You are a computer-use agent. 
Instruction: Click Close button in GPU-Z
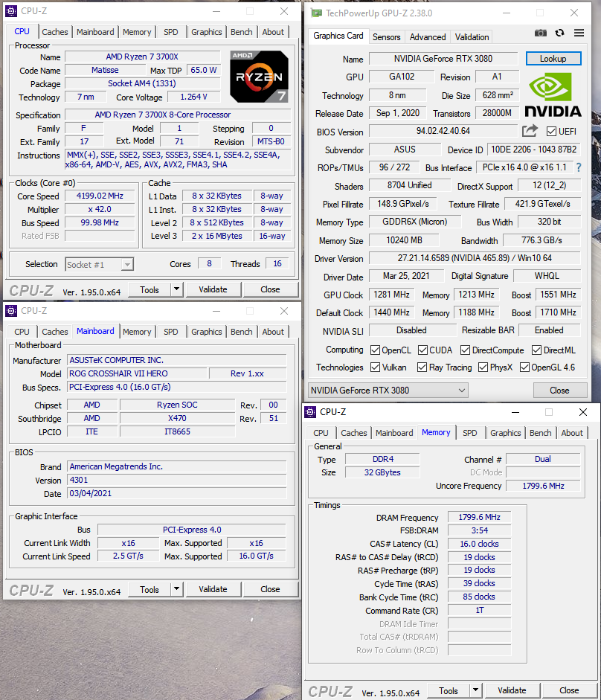coord(559,391)
